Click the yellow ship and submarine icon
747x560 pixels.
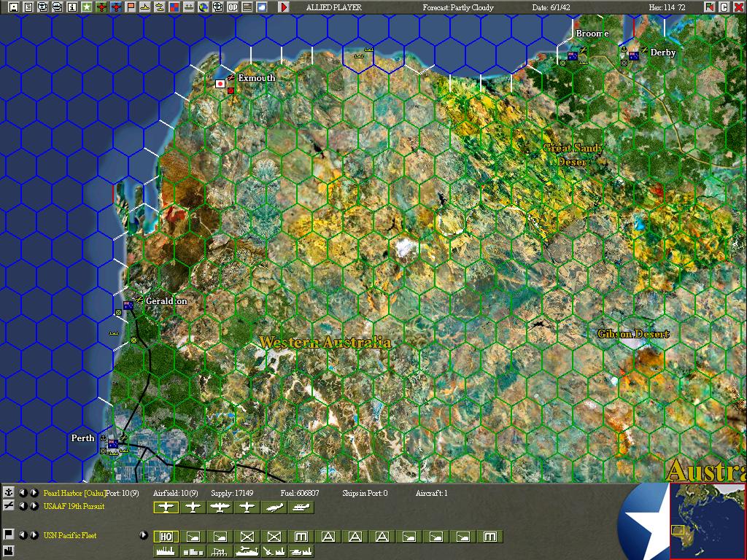click(x=160, y=7)
